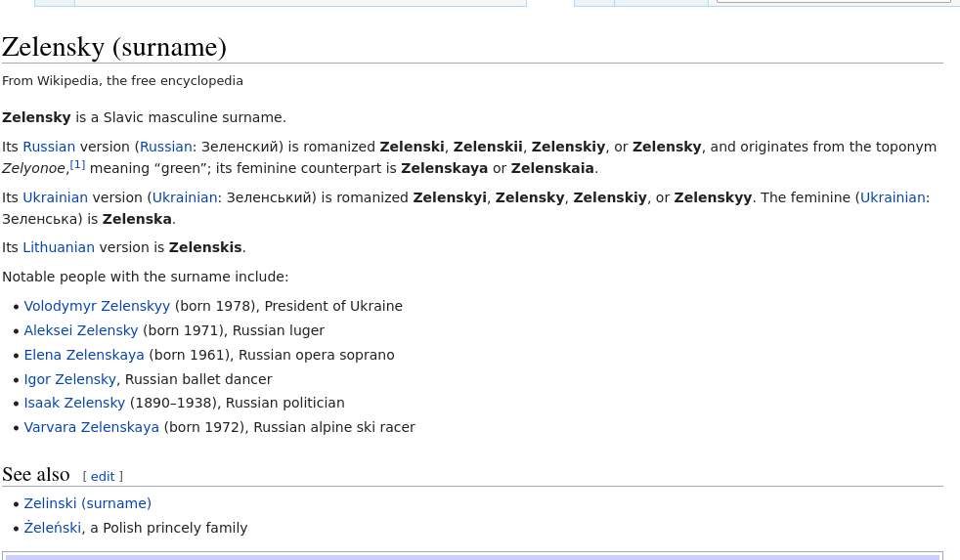Open the first Russian language link
This screenshot has width=960, height=560.
49,147
